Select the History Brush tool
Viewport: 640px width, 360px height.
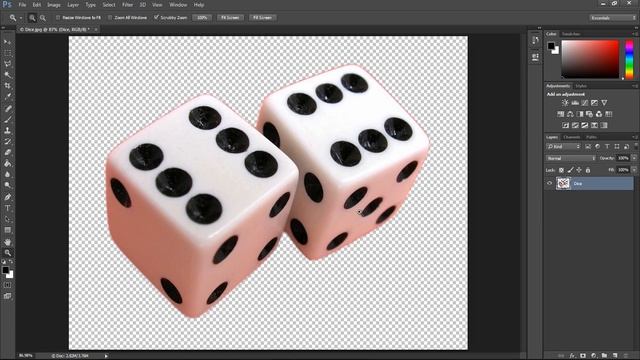pos(7,141)
